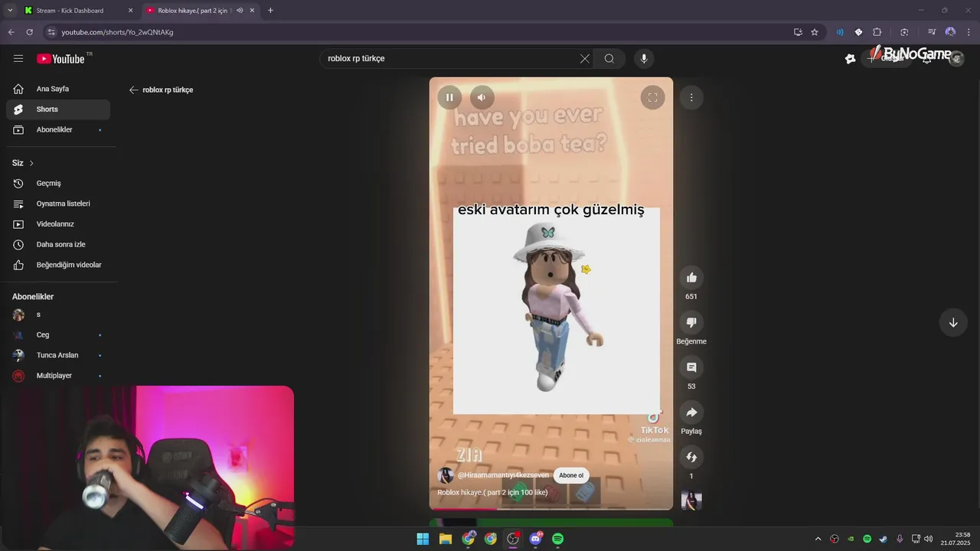
Task: Open Multiplayer channel subscription
Action: tap(58, 376)
